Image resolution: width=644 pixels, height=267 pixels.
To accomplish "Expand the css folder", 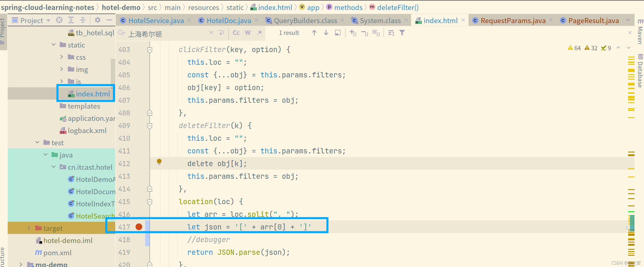I will coord(62,57).
